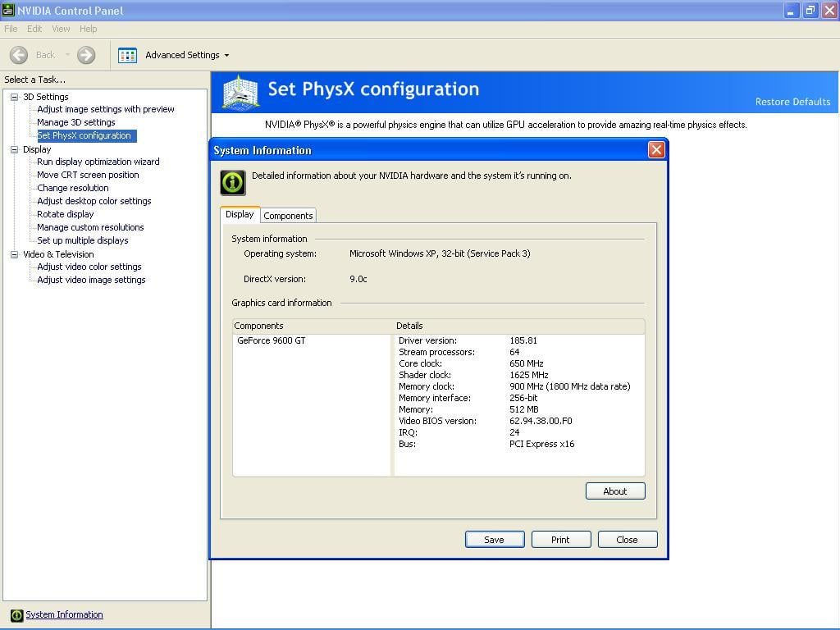Click the Advanced Settings grid icon
Image resolution: width=840 pixels, height=630 pixels.
[x=127, y=55]
